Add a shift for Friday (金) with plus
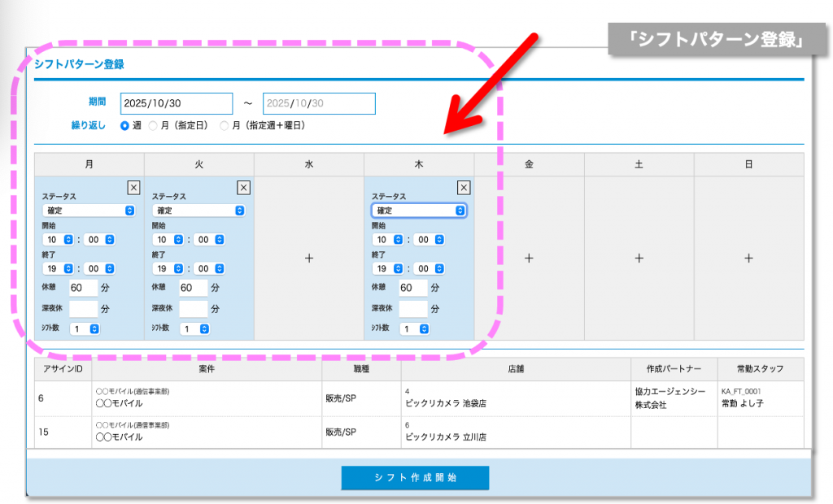Image resolution: width=833 pixels, height=504 pixels. pos(529,259)
